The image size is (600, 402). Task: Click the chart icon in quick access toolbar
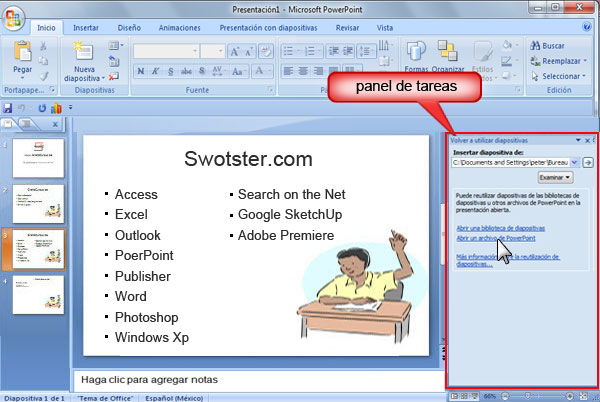click(56, 108)
